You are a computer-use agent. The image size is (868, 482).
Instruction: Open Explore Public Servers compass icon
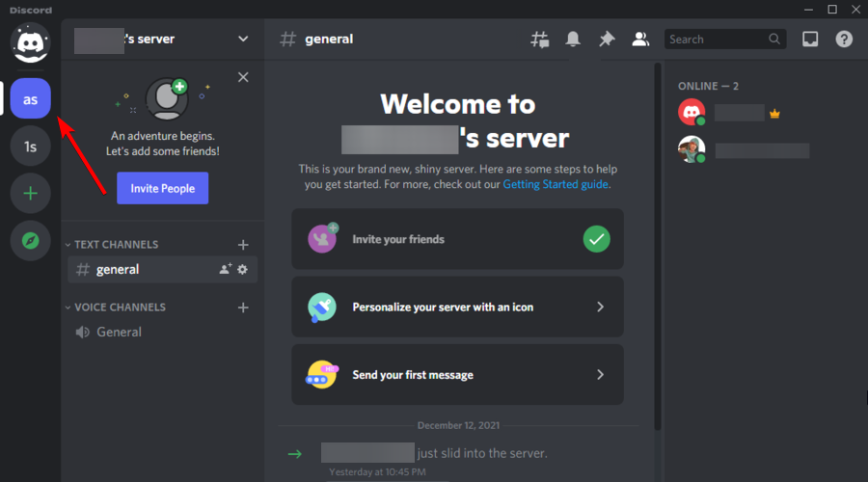(x=31, y=241)
